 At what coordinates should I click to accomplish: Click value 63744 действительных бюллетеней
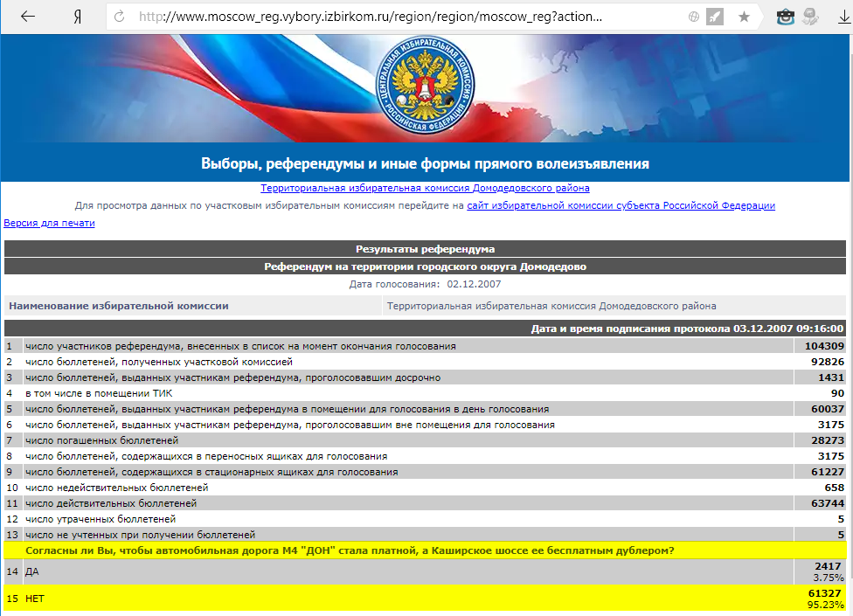(x=828, y=503)
